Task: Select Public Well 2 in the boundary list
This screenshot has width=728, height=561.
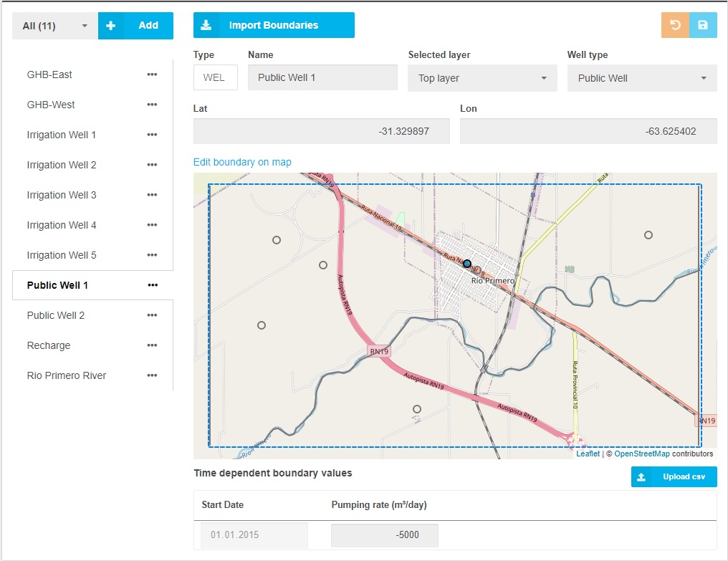Action: (x=55, y=315)
